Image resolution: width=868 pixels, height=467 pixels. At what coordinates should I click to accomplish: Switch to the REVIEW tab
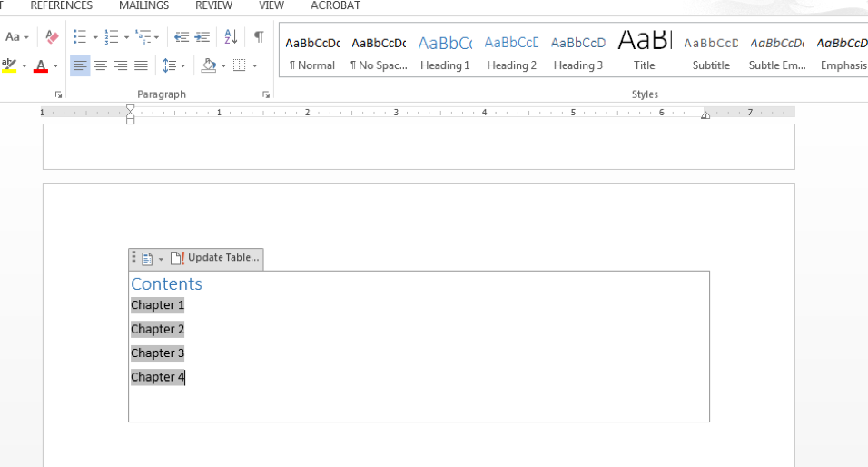213,6
